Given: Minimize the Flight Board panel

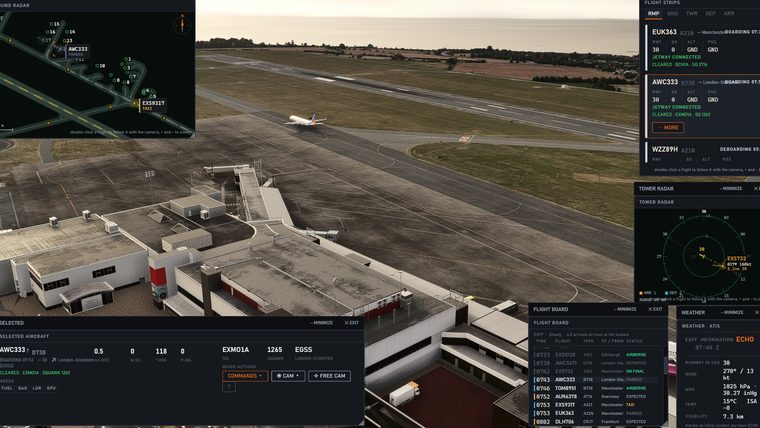Looking at the screenshot, I should (625, 309).
